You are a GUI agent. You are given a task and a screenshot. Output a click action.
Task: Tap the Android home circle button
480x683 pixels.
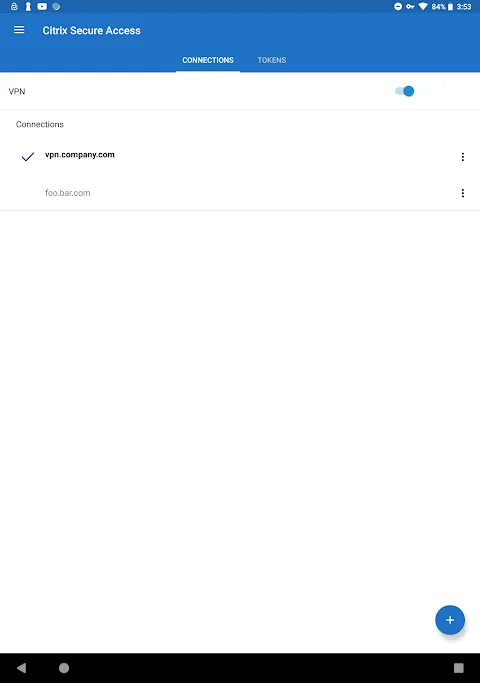[x=64, y=668]
